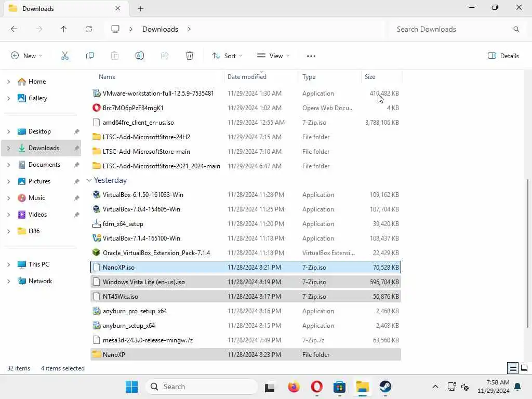Image resolution: width=532 pixels, height=399 pixels.
Task: Open Task View on the taskbar
Action: click(x=270, y=387)
